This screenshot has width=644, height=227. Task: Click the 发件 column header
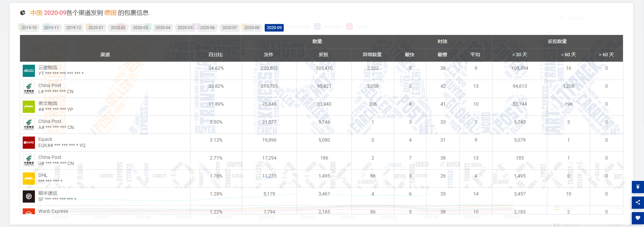[x=269, y=55]
